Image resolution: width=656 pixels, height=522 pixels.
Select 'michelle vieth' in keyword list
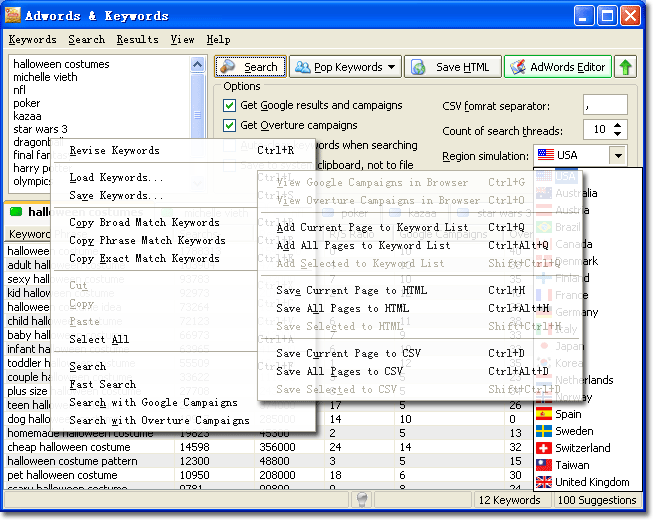[x=45, y=77]
